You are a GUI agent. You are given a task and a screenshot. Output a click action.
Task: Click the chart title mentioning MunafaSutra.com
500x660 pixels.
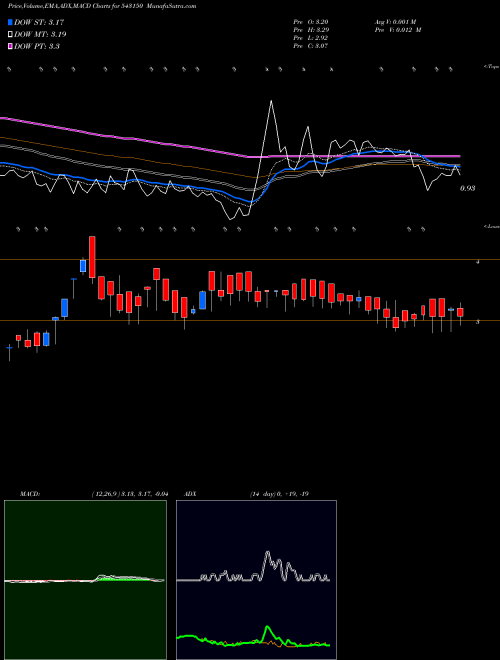tap(102, 6)
